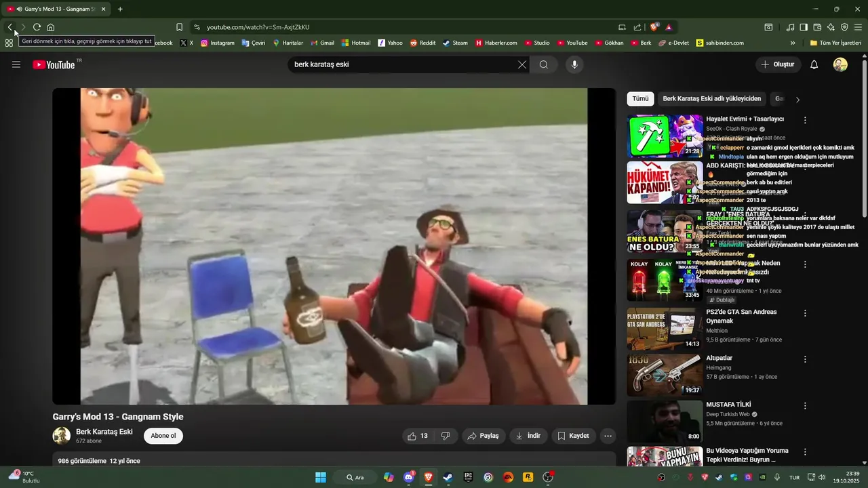The image size is (868, 488).
Task: Open more actions three-dot menu under video
Action: point(608,436)
